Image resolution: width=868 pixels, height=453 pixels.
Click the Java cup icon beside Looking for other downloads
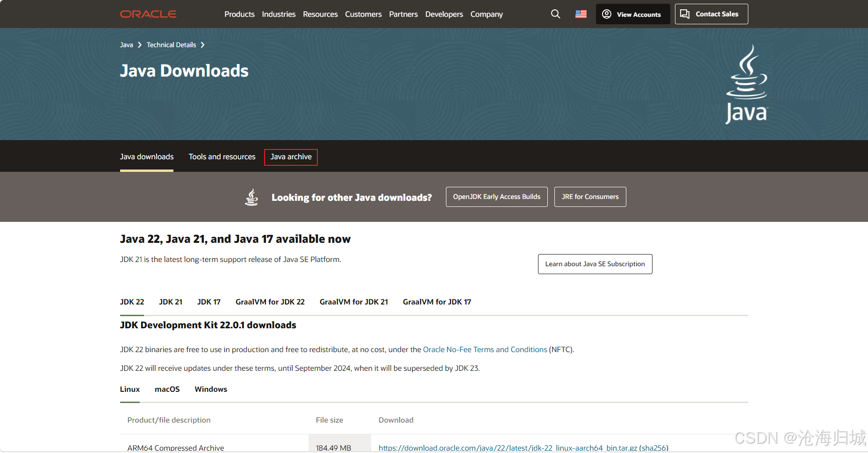(251, 197)
